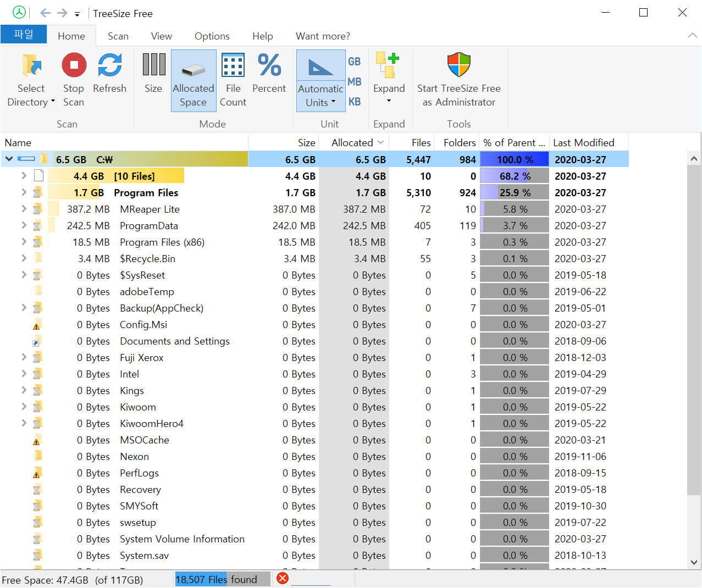Click the 25.9 % parent bar
This screenshot has height=588, width=702.
[x=515, y=192]
